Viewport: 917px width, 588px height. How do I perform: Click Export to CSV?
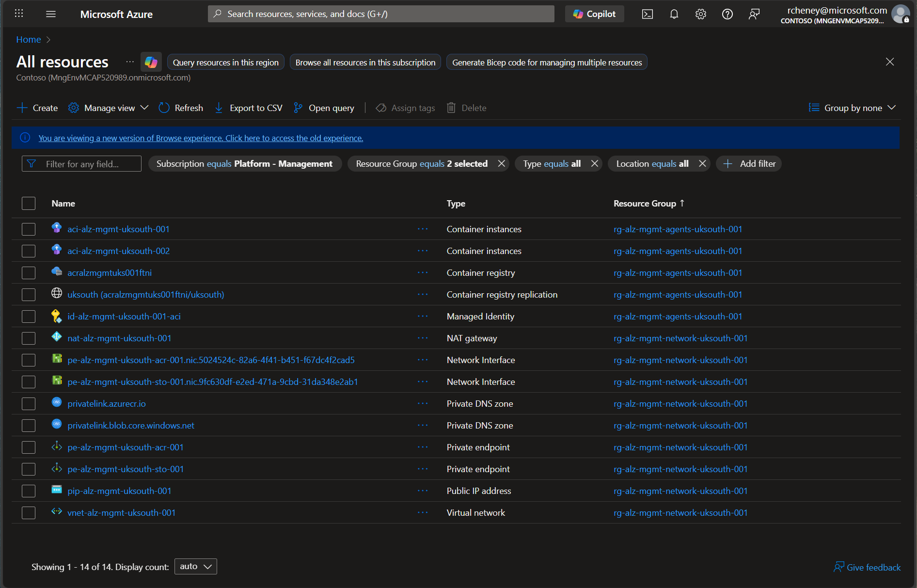(x=248, y=108)
